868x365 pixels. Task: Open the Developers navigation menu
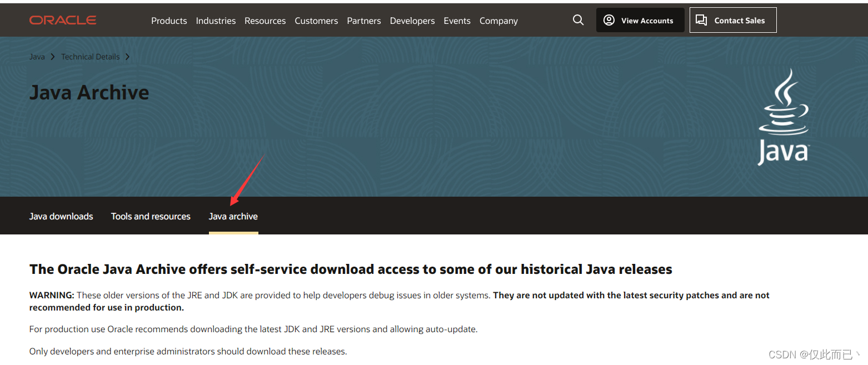(412, 21)
